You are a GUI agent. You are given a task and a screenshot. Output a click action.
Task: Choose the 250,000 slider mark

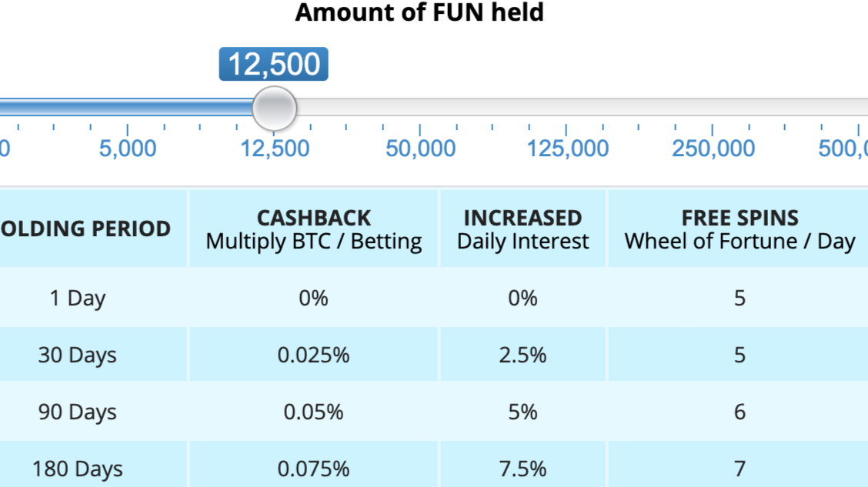[713, 148]
